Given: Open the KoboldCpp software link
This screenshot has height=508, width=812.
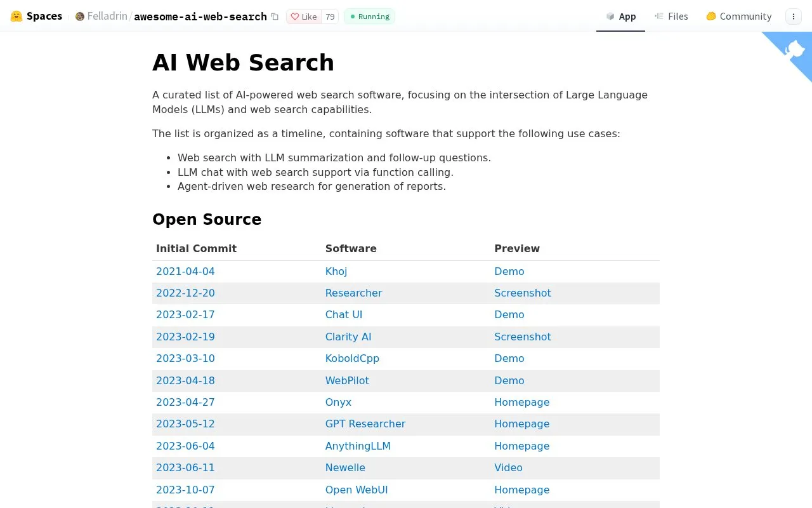Looking at the screenshot, I should (x=352, y=358).
